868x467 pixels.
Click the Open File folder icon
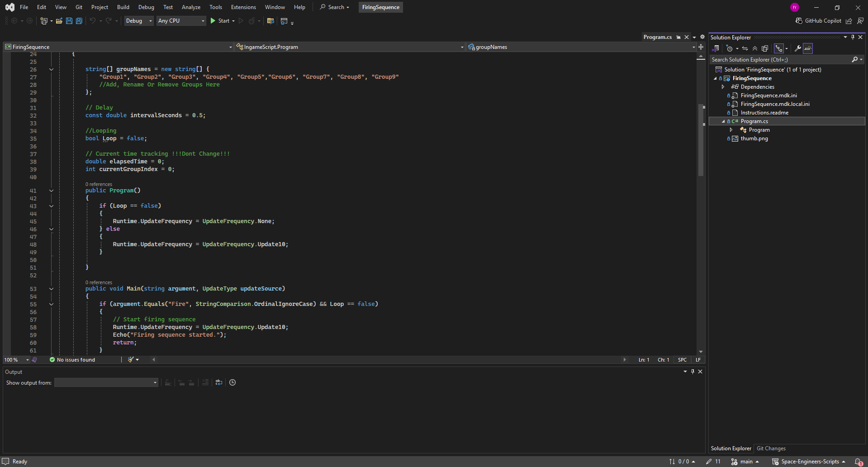[x=59, y=21]
